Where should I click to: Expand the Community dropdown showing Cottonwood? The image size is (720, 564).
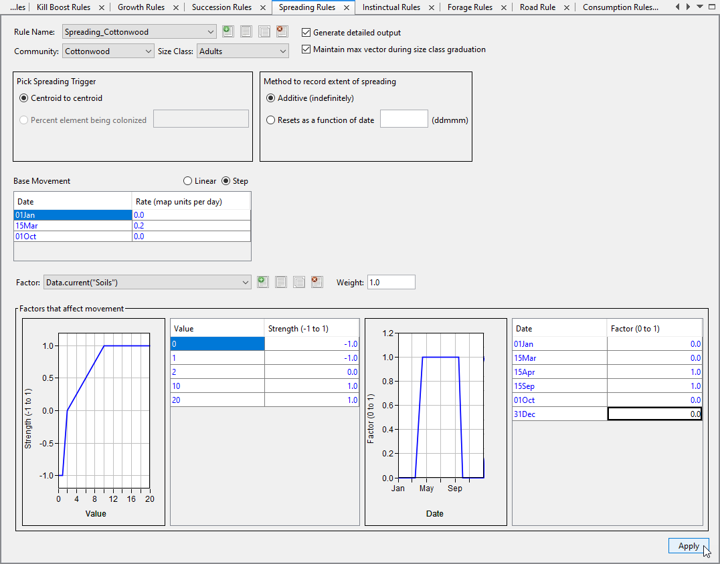pos(148,51)
